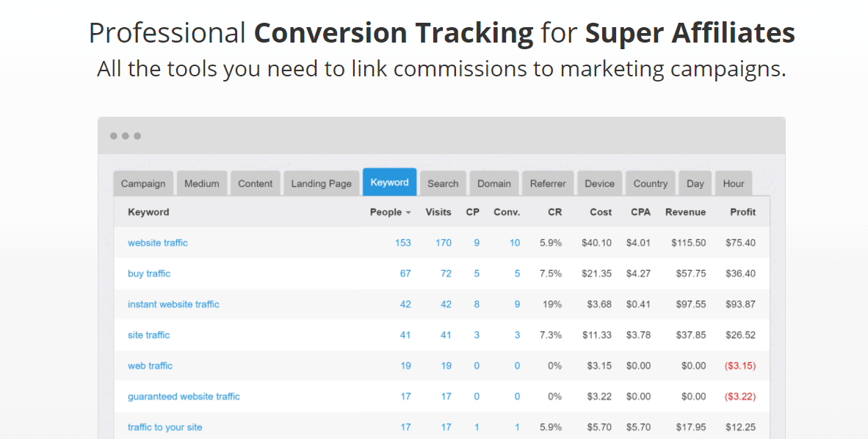The height and width of the screenshot is (439, 868).
Task: Switch to the Device tab
Action: click(600, 184)
